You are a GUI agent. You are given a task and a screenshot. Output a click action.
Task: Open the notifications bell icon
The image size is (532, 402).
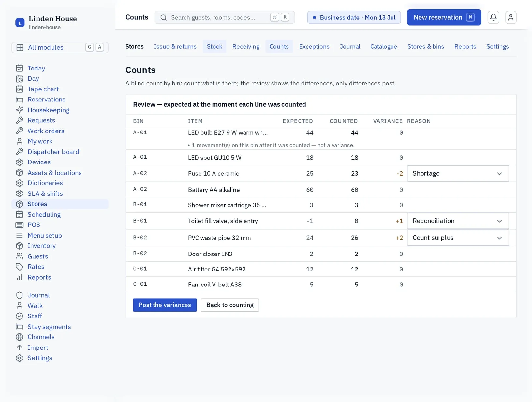pos(493,17)
